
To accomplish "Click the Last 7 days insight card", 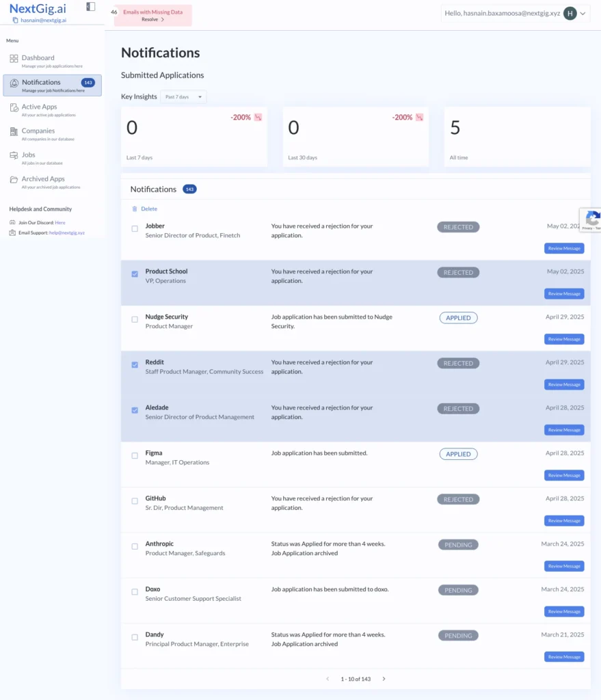I will [194, 137].
